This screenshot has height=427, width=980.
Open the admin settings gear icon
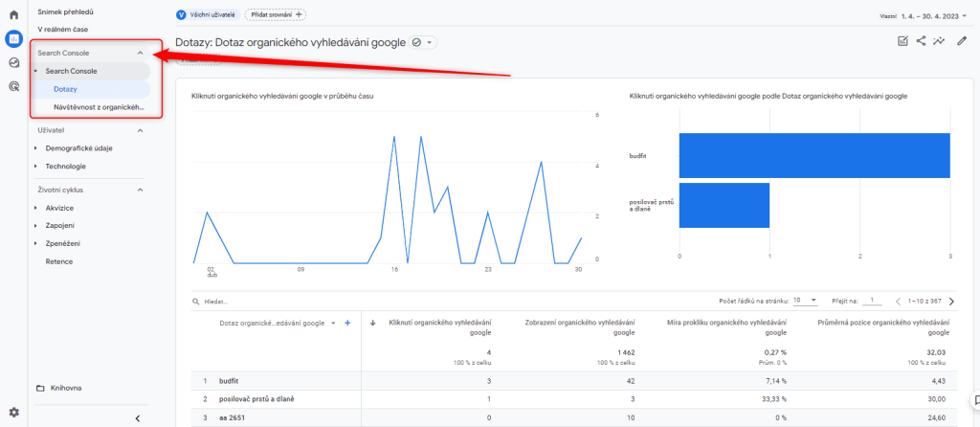click(13, 412)
